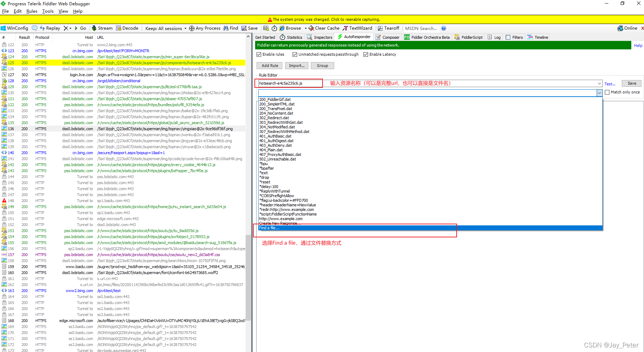Switch to the Inspectors tab
Image resolution: width=644 pixels, height=352 pixels.
320,37
